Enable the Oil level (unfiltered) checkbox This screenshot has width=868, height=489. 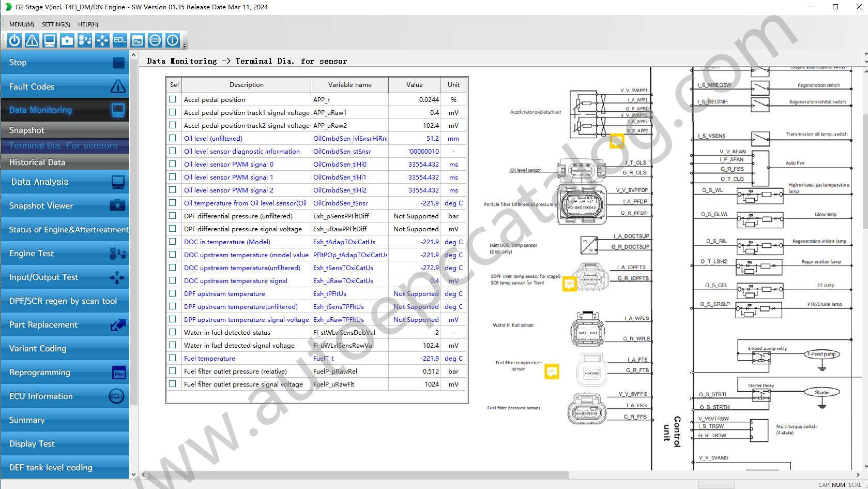(172, 138)
